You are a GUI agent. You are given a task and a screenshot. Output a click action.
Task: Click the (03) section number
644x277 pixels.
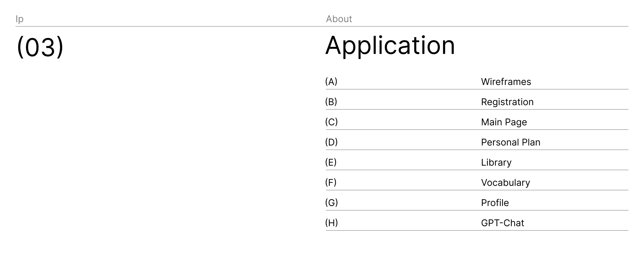click(40, 47)
